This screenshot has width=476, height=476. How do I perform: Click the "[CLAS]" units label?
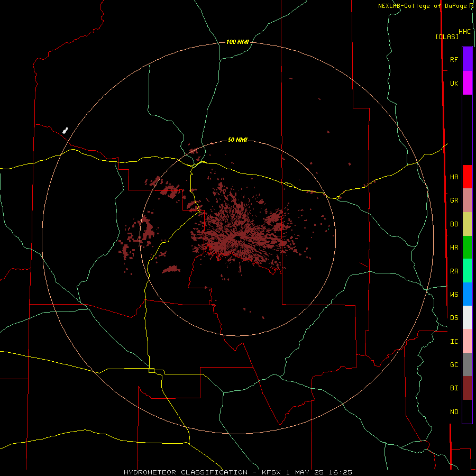(447, 36)
